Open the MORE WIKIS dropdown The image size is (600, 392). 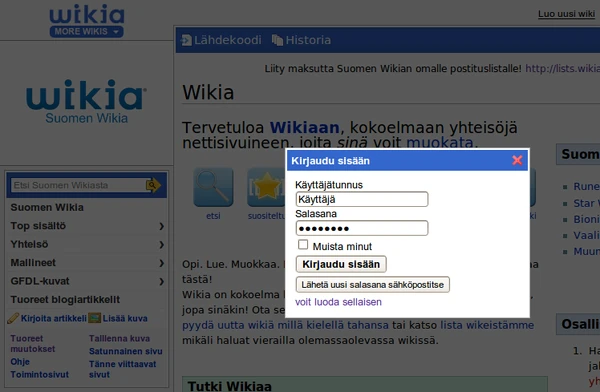(x=86, y=31)
